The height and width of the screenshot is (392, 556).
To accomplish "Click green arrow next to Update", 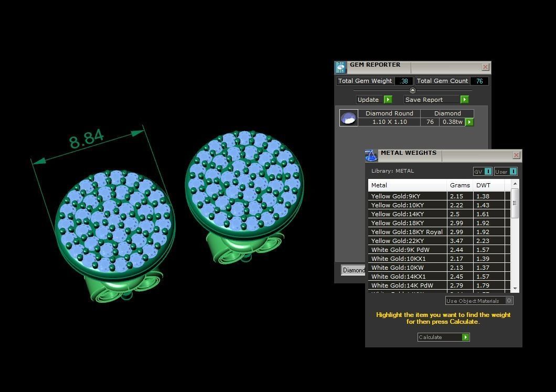I will (388, 100).
